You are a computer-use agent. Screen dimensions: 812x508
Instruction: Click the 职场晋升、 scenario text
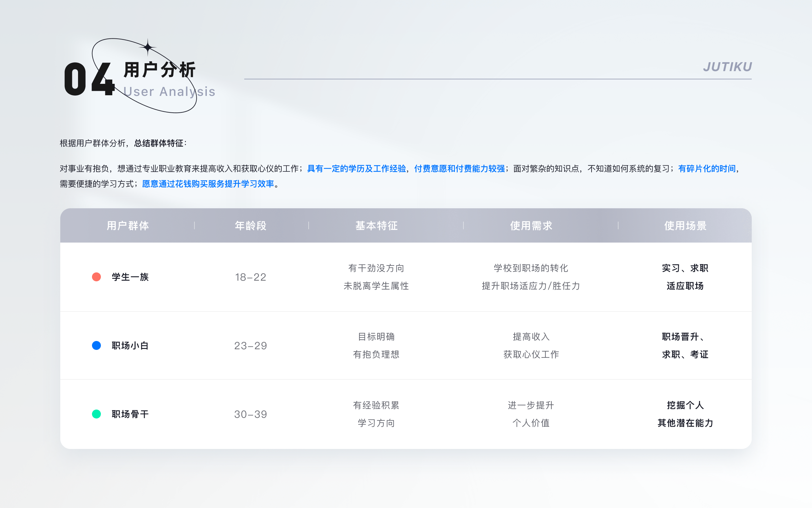tap(684, 337)
